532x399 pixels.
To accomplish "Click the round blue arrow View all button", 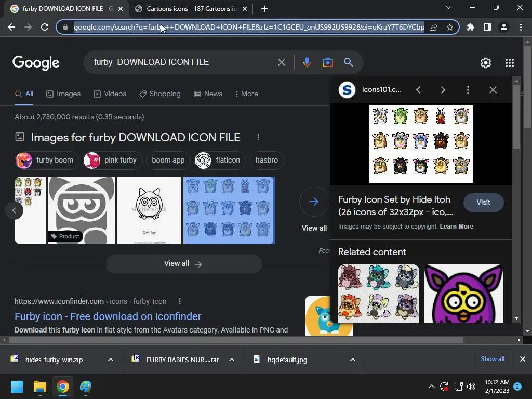I will coord(314,202).
